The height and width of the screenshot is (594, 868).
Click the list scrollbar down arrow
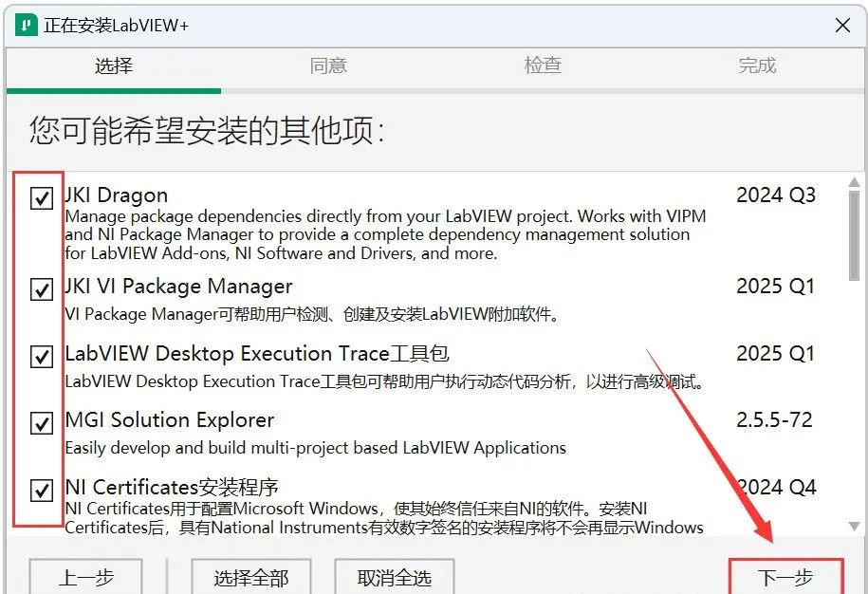pos(854,526)
